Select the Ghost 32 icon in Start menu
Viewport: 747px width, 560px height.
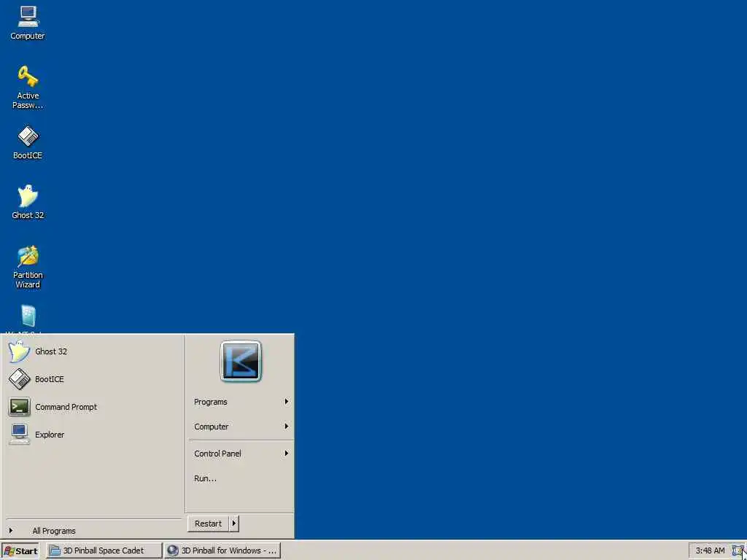19,351
